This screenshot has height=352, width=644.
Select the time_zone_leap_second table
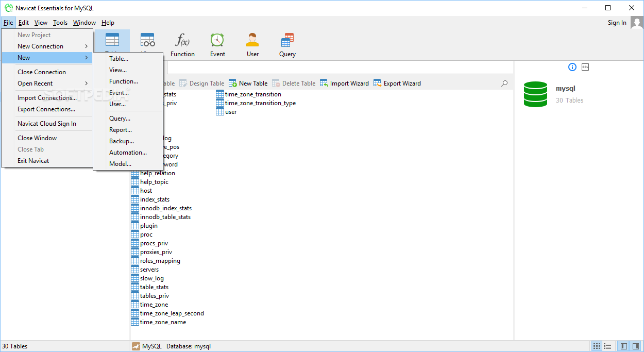pyautogui.click(x=167, y=313)
